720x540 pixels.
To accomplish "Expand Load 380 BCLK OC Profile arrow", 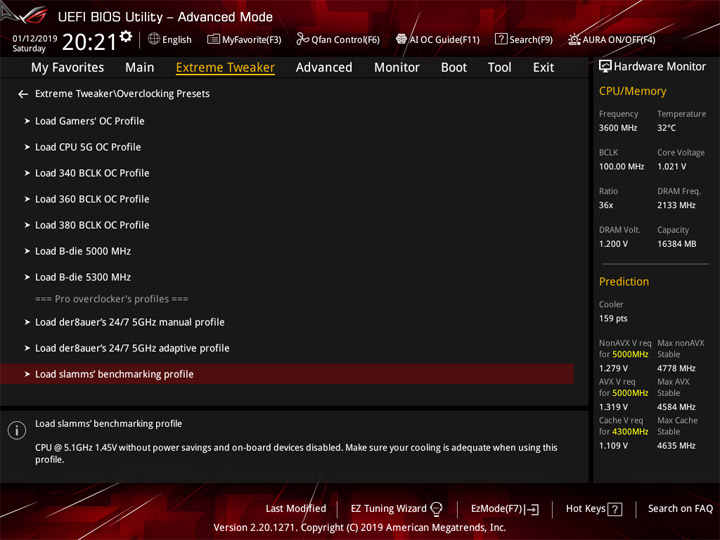I will click(27, 225).
